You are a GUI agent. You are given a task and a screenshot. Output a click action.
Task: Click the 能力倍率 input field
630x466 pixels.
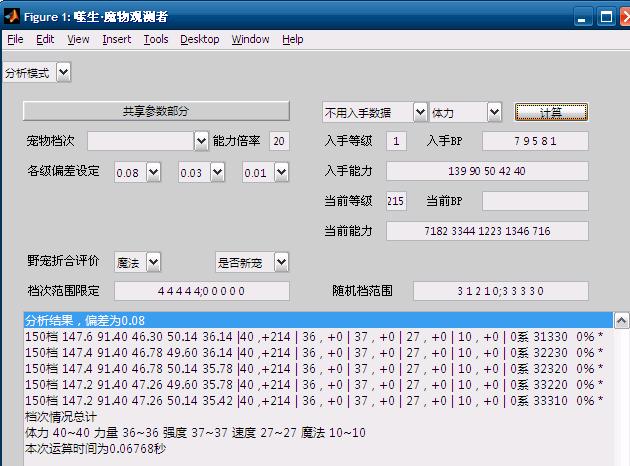[278, 141]
